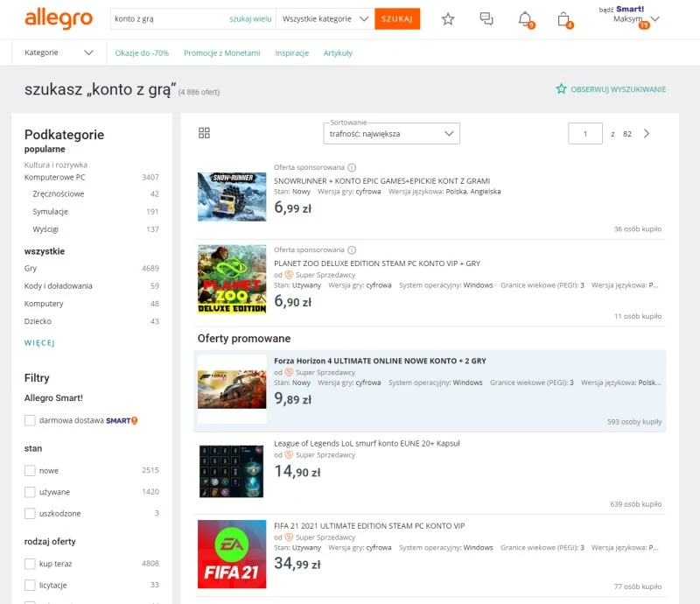Viewport: 700px width, 604px height.
Task: Expand the Kategorie menu
Action: pyautogui.click(x=59, y=53)
